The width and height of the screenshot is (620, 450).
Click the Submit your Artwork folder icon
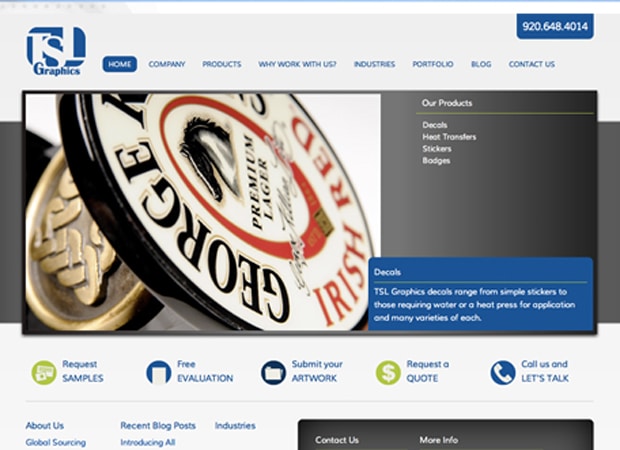click(273, 372)
